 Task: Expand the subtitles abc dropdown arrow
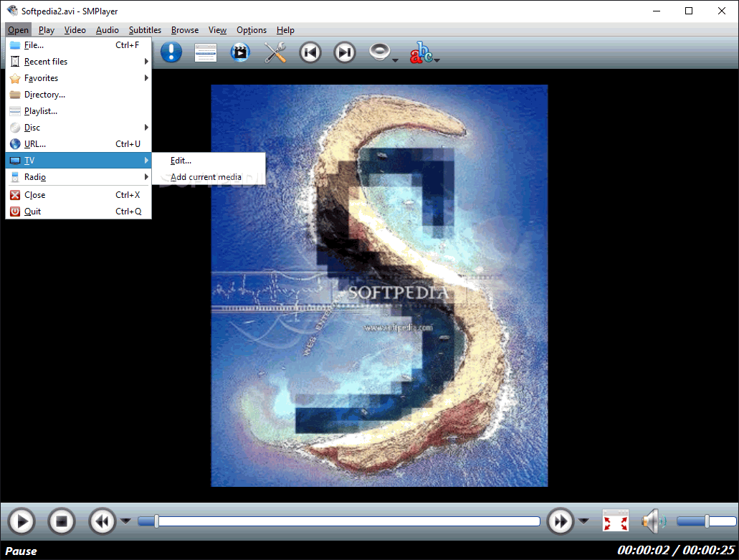tap(437, 60)
